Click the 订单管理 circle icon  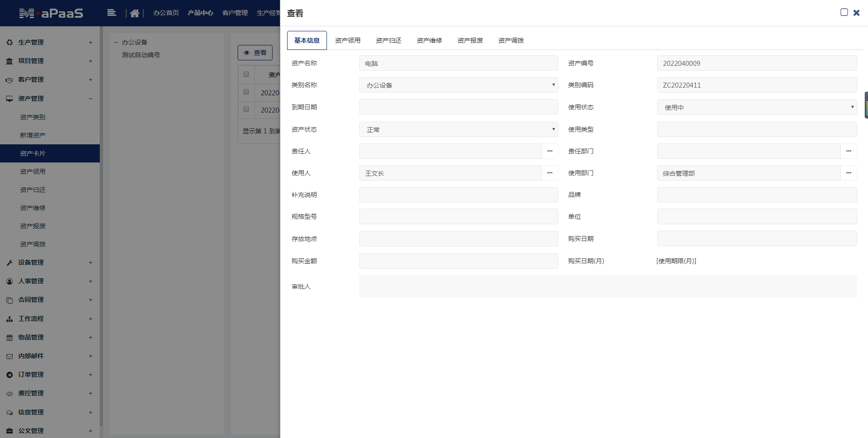coord(10,375)
